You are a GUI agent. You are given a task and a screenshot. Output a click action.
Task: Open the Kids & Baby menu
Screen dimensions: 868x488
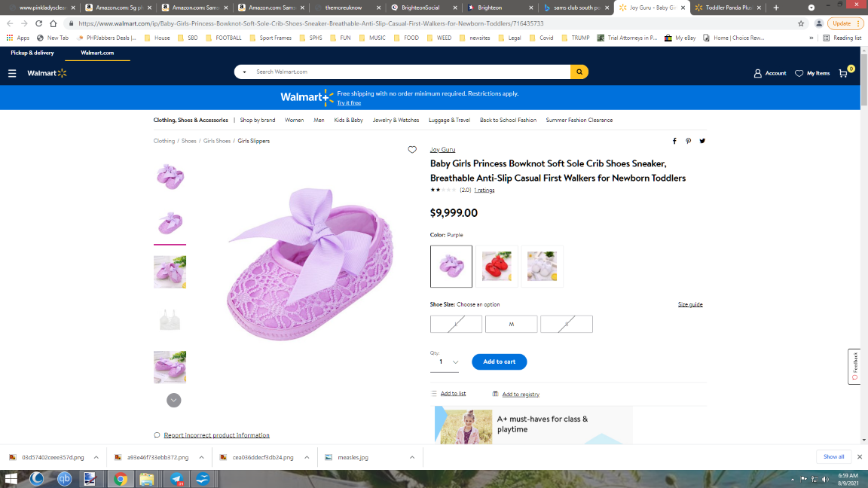pos(348,120)
